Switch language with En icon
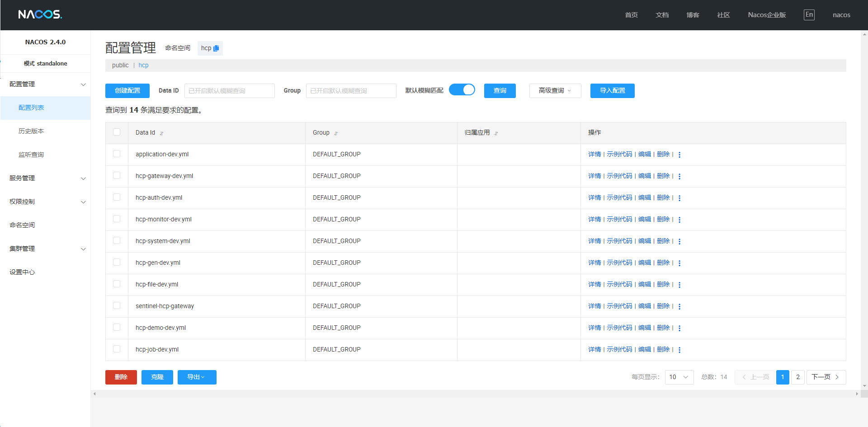Image resolution: width=868 pixels, height=427 pixels. [809, 14]
